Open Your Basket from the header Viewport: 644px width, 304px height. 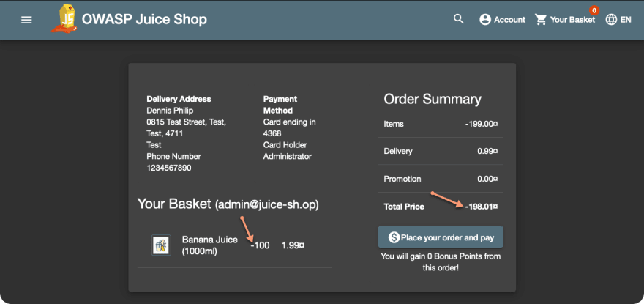[x=565, y=19]
